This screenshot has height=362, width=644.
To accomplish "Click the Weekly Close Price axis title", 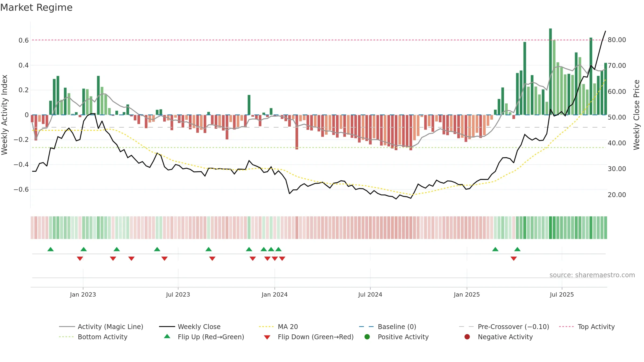I will [x=636, y=115].
